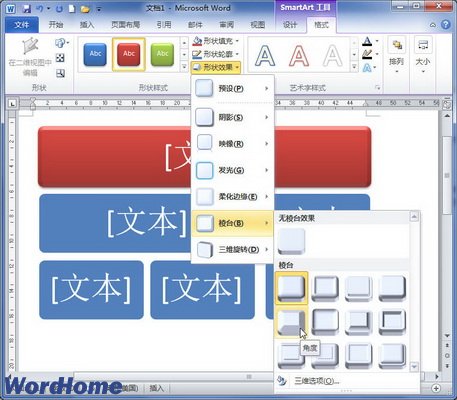This screenshot has width=457, height=400.
Task: Select the Soft Round bevel beside Angle
Action: pyautogui.click(x=325, y=322)
